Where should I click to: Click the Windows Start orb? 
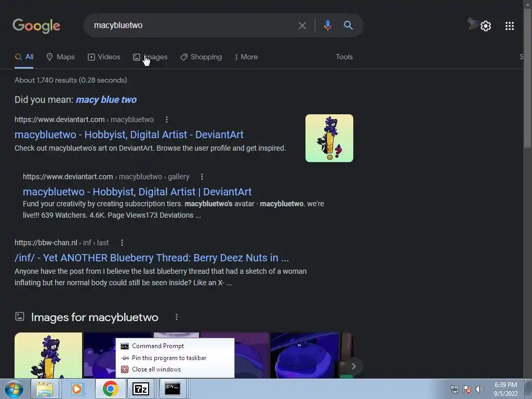pos(14,389)
